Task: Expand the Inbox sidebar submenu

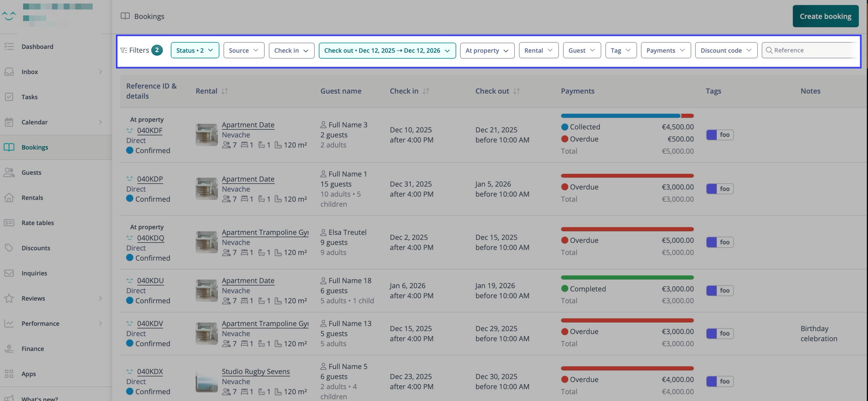Action: [x=100, y=72]
